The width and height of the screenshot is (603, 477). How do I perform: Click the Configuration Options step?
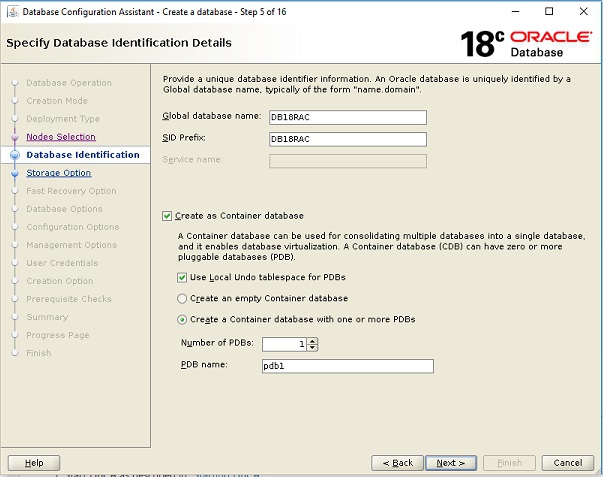click(x=73, y=227)
